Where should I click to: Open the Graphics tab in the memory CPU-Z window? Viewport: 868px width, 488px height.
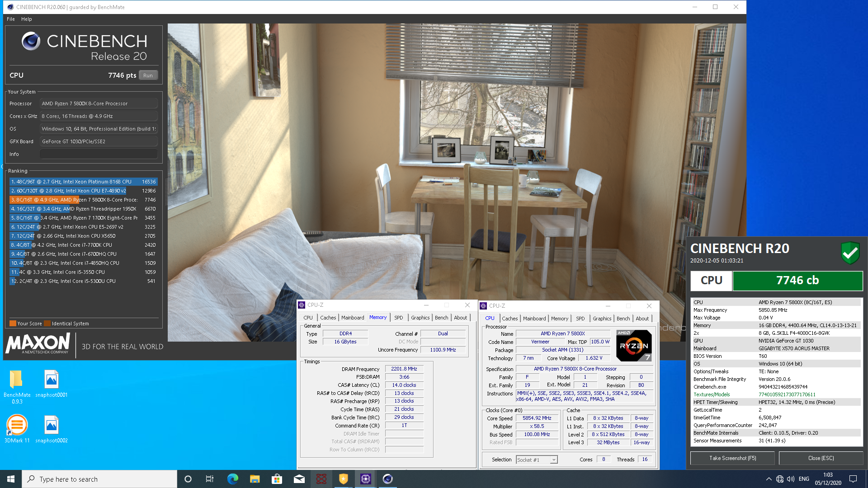point(420,318)
